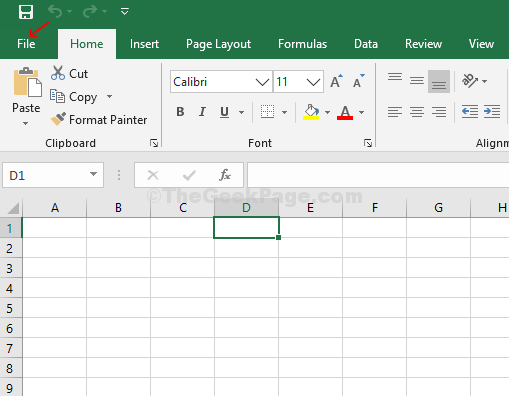Toggle Bold formatting

click(180, 112)
